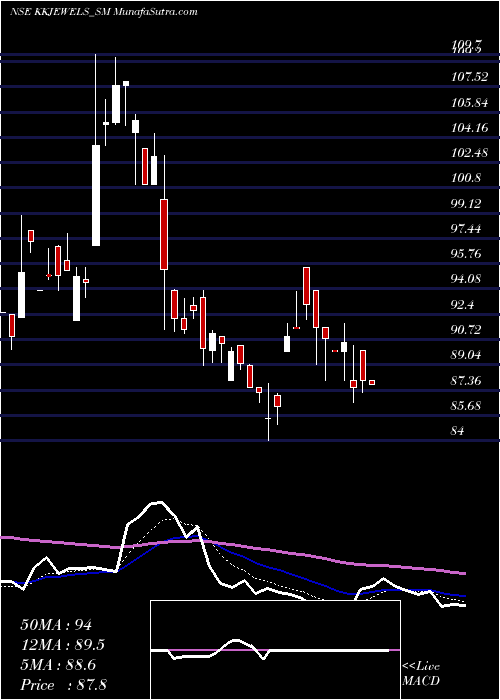Click the 90.72 price axis label

click(467, 330)
